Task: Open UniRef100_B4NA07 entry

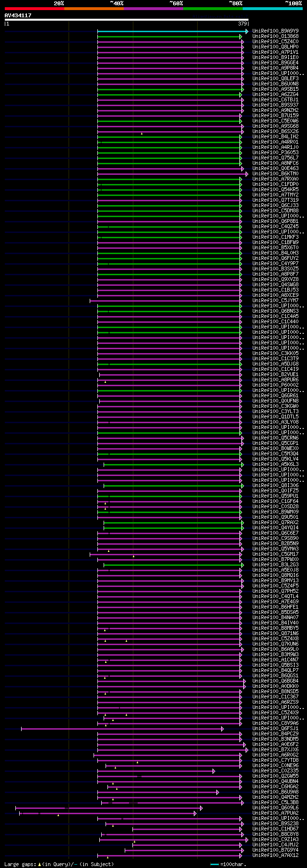Action: 276,618
